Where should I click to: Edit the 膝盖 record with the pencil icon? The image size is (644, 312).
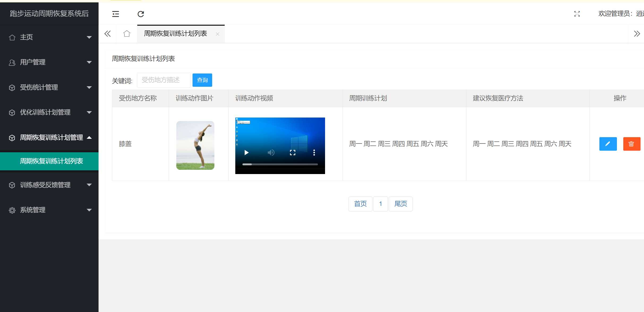coord(608,144)
